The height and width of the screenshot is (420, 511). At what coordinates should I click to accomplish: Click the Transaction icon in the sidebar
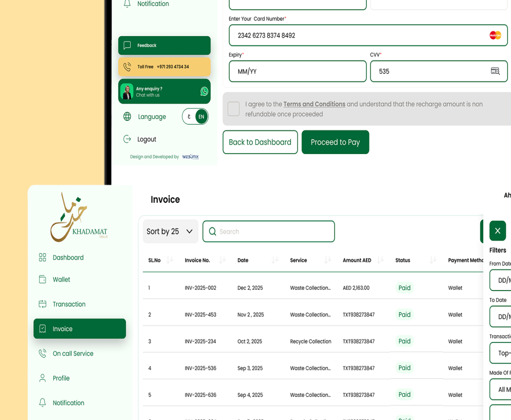tap(43, 304)
